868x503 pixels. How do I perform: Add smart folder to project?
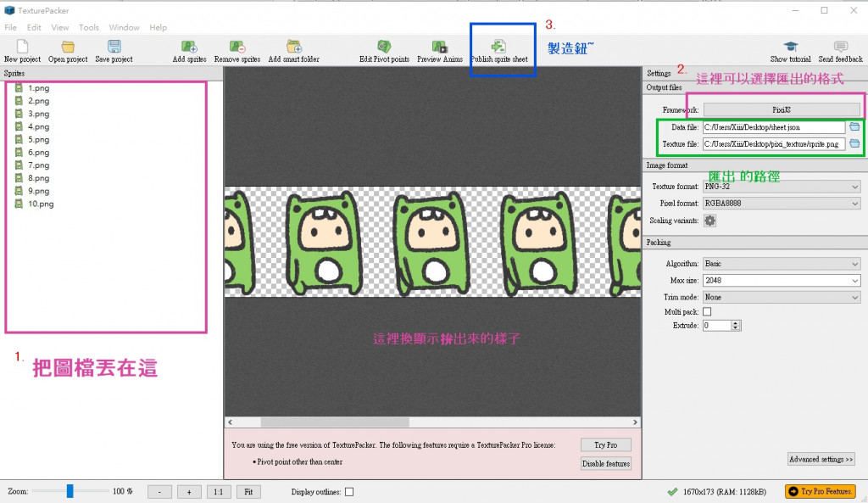point(294,51)
